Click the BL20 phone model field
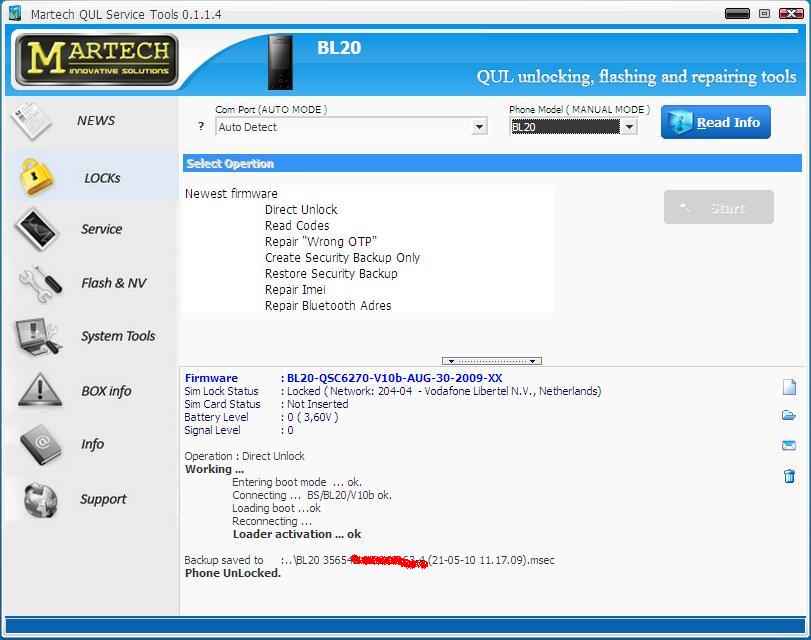This screenshot has width=811, height=640. 565,127
